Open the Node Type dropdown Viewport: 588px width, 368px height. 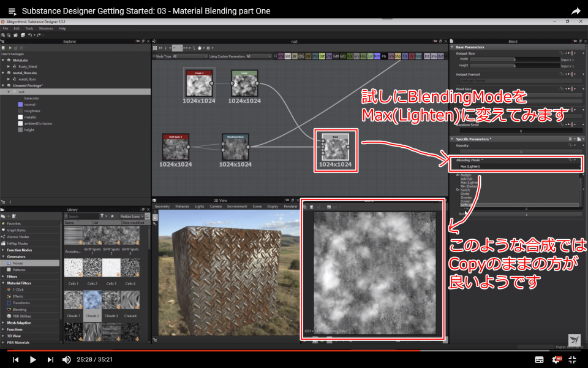(x=190, y=56)
